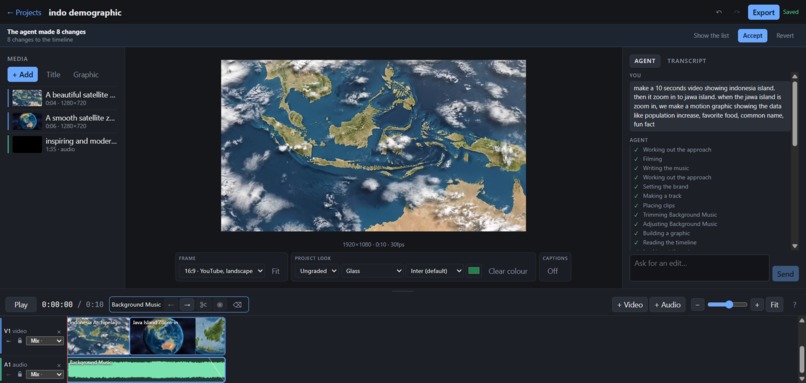The image size is (806, 383).
Task: Zoom out timeline with minus button
Action: tap(697, 305)
